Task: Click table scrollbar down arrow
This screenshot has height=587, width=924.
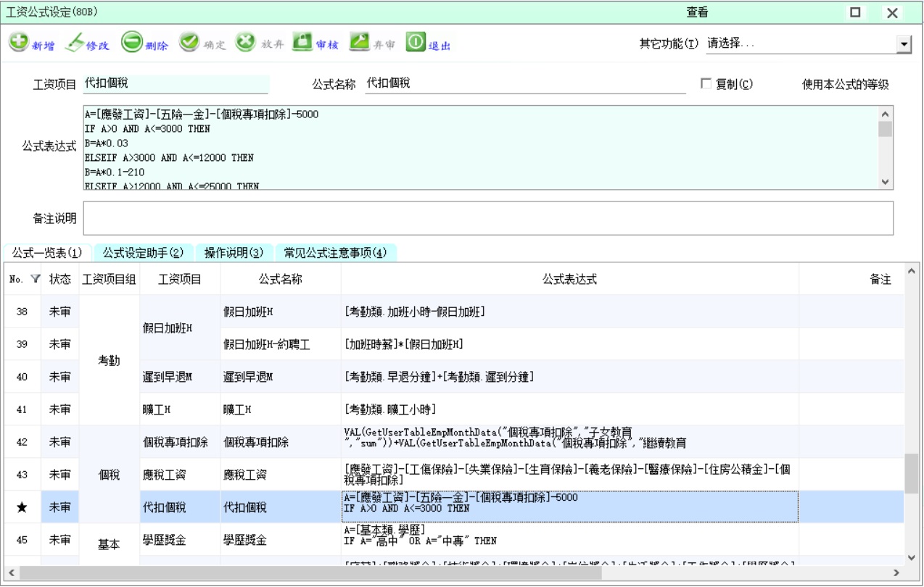Action: tap(912, 557)
